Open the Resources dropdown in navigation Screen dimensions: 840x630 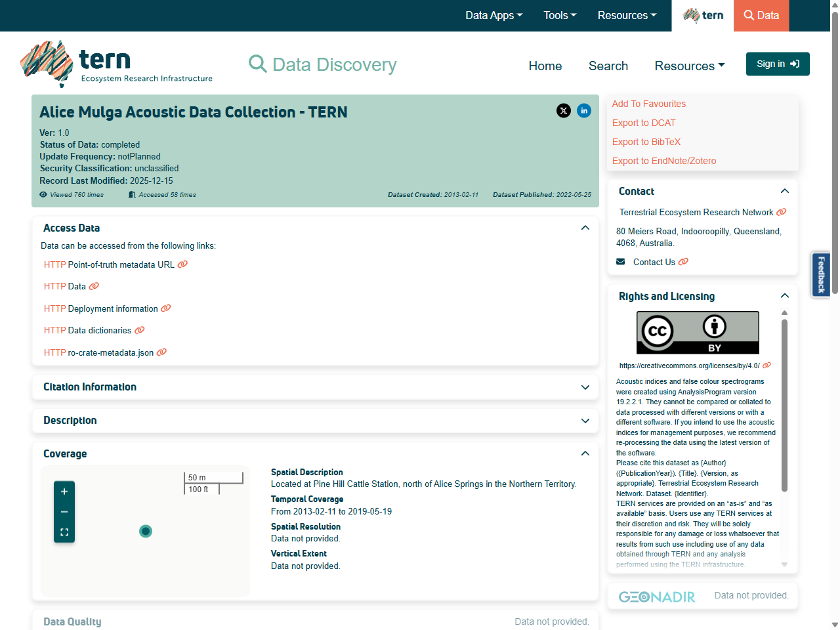(688, 66)
